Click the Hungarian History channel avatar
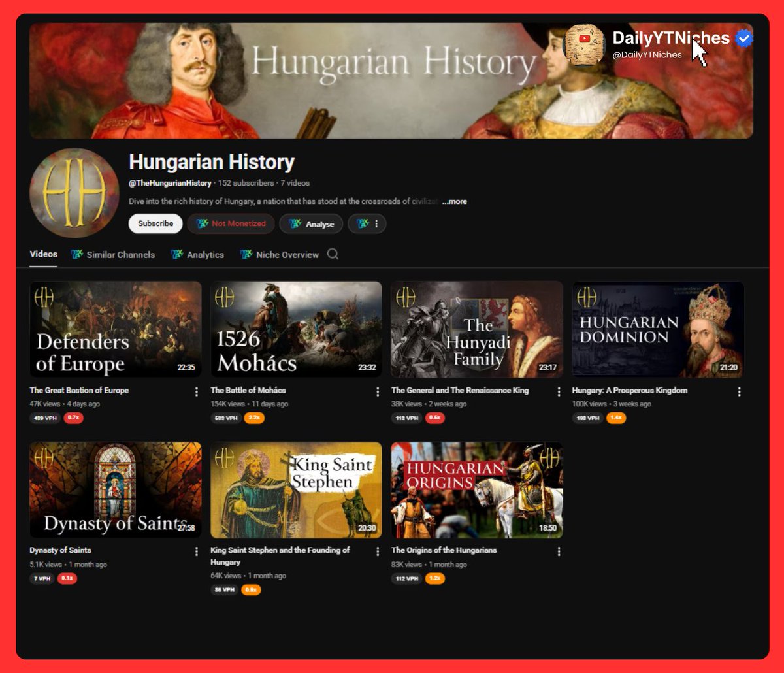Image resolution: width=784 pixels, height=673 pixels. click(x=74, y=193)
